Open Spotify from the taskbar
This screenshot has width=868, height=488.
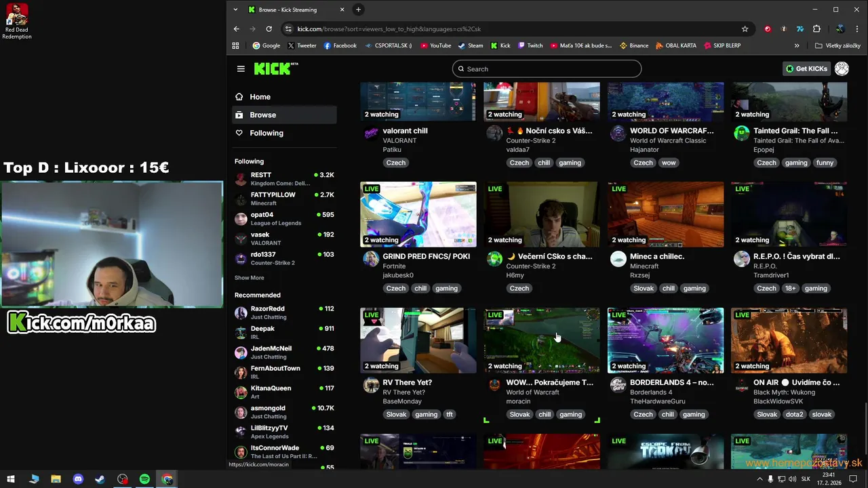coord(144,479)
